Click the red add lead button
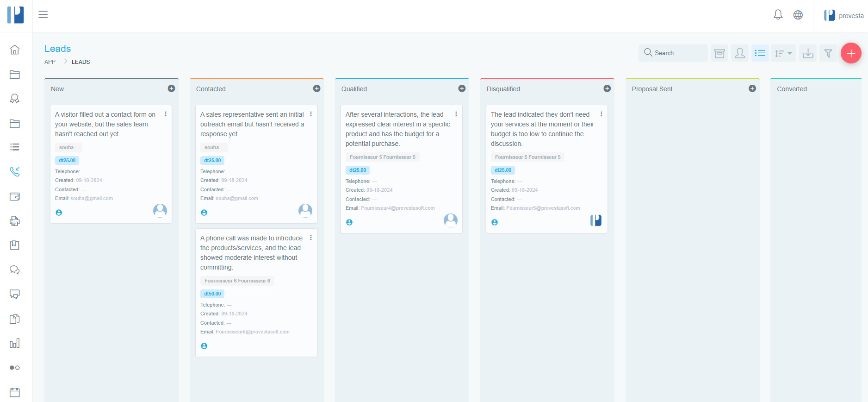Viewport: 868px width, 402px height. pos(851,53)
